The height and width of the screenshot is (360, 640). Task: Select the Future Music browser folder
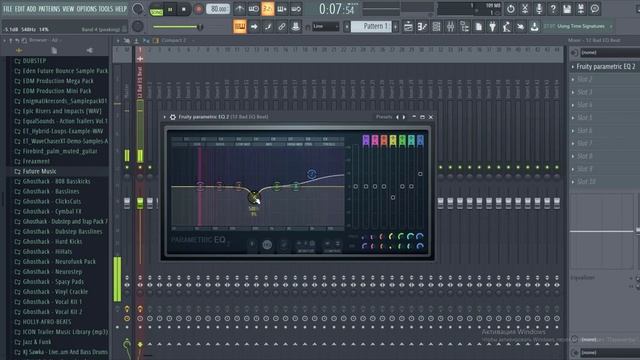tap(39, 171)
